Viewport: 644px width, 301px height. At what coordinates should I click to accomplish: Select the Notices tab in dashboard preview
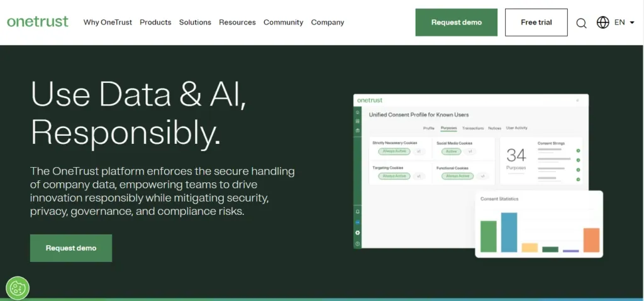point(494,128)
